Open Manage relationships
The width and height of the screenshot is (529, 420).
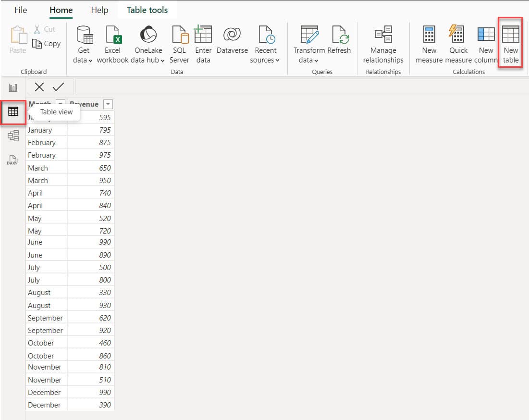click(x=383, y=45)
